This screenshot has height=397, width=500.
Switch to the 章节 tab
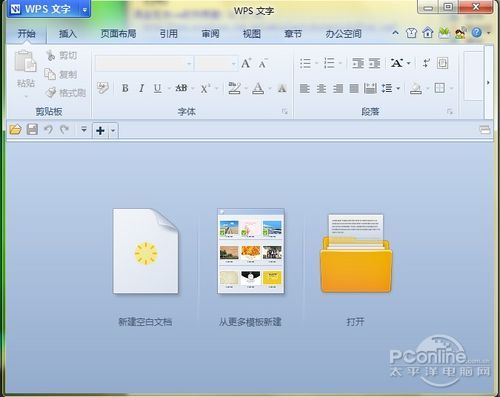tap(293, 34)
